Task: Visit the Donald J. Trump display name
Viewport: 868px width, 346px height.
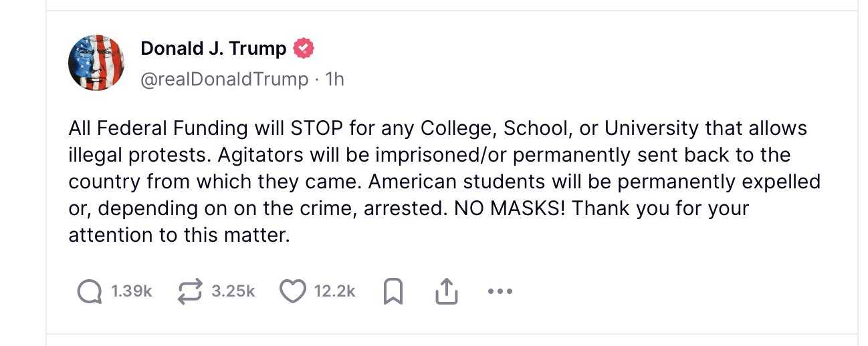Action: point(213,49)
